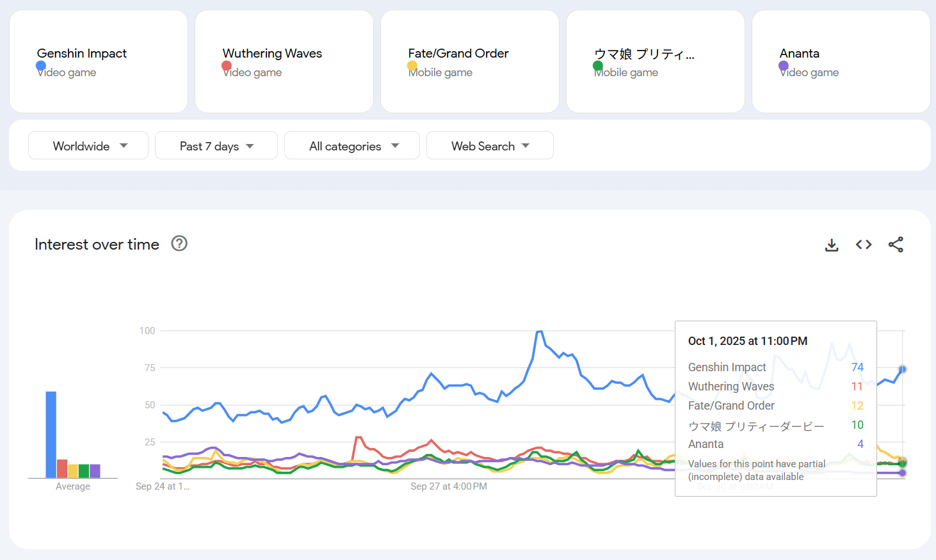Open the All categories dropdown
936x560 pixels.
(351, 146)
